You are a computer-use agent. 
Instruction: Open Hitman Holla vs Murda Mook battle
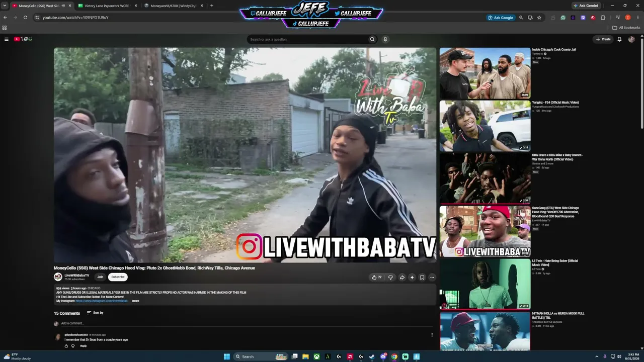[485, 331]
